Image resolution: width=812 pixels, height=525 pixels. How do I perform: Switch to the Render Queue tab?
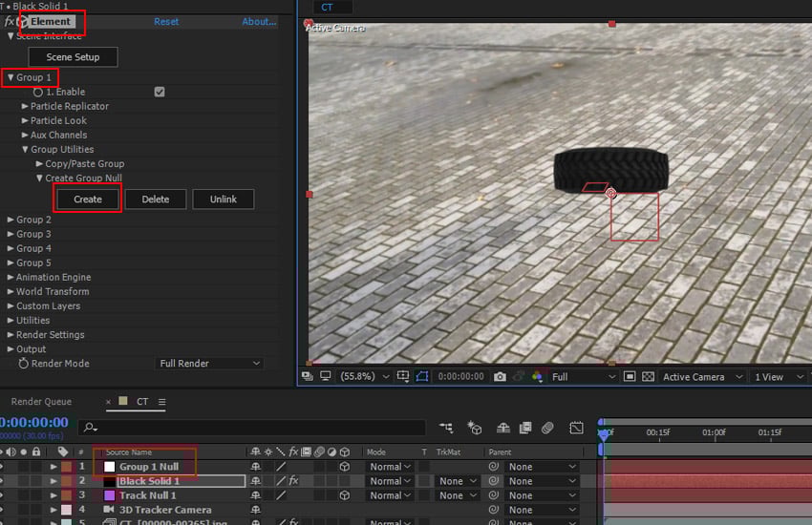pyautogui.click(x=41, y=402)
